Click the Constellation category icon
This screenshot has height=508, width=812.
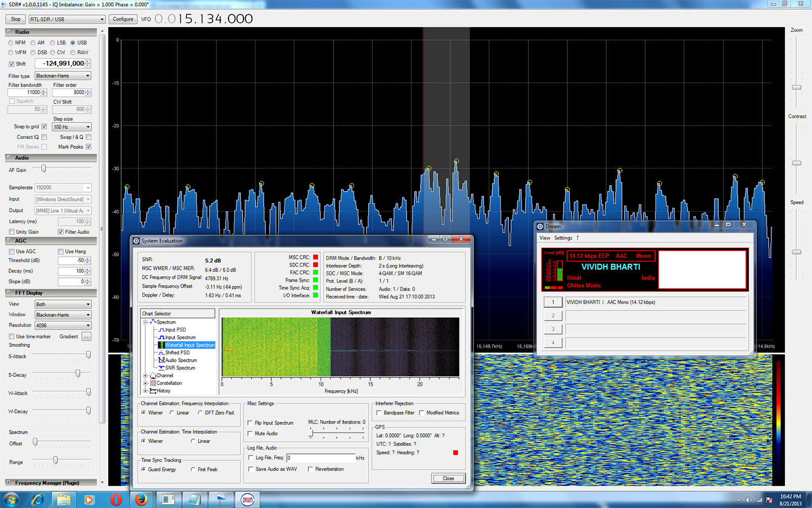click(153, 383)
